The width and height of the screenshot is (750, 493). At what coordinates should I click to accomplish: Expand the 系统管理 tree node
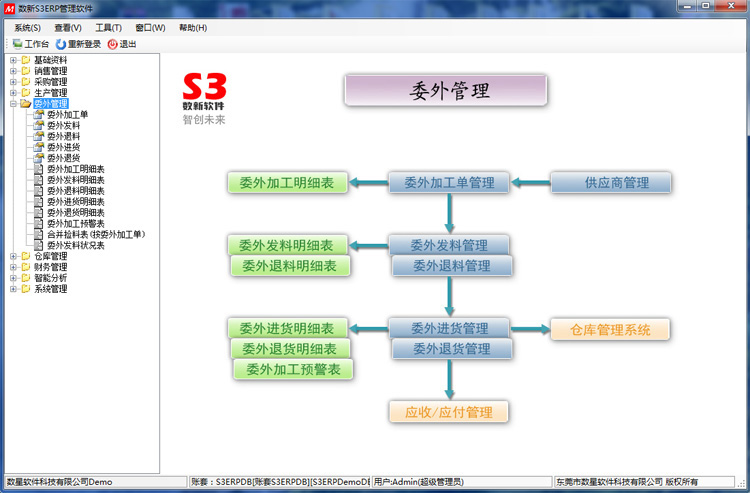(13, 289)
